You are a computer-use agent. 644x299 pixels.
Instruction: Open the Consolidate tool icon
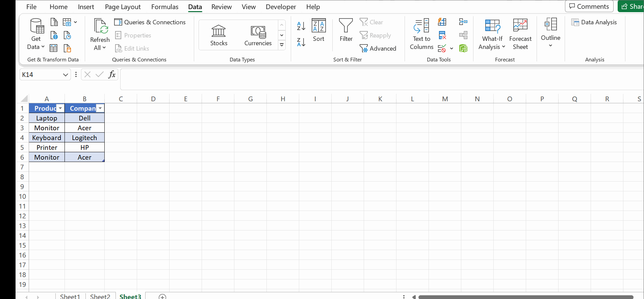463,22
